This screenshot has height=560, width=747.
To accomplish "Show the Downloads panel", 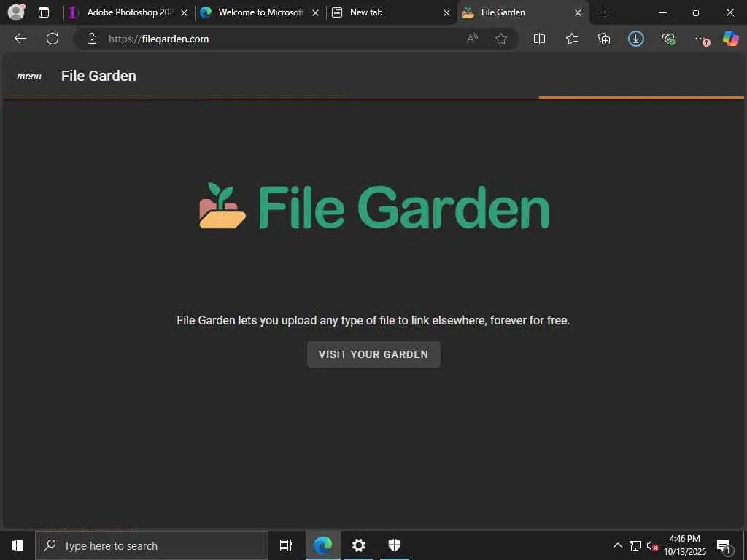I will pyautogui.click(x=636, y=39).
